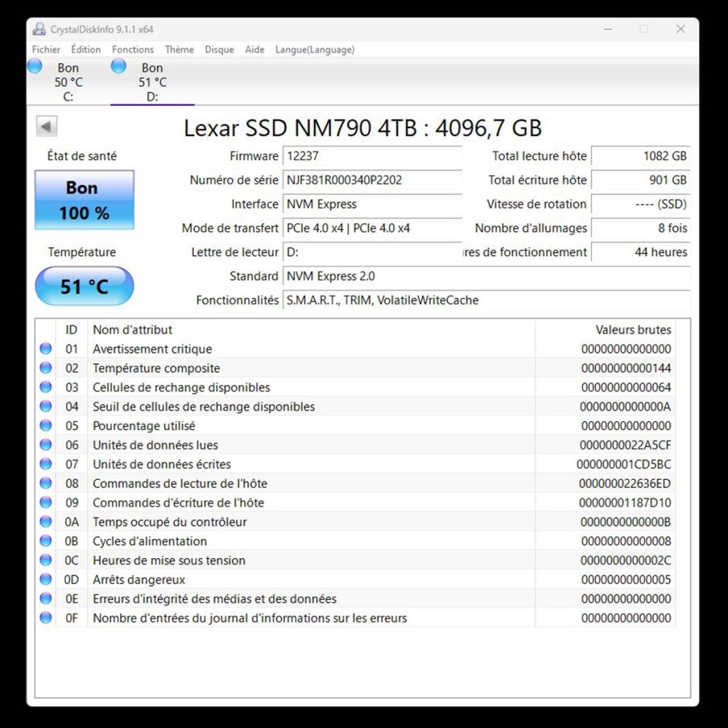The height and width of the screenshot is (728, 728).
Task: Select Nombre d'entrées du journal row
Action: 355,618
